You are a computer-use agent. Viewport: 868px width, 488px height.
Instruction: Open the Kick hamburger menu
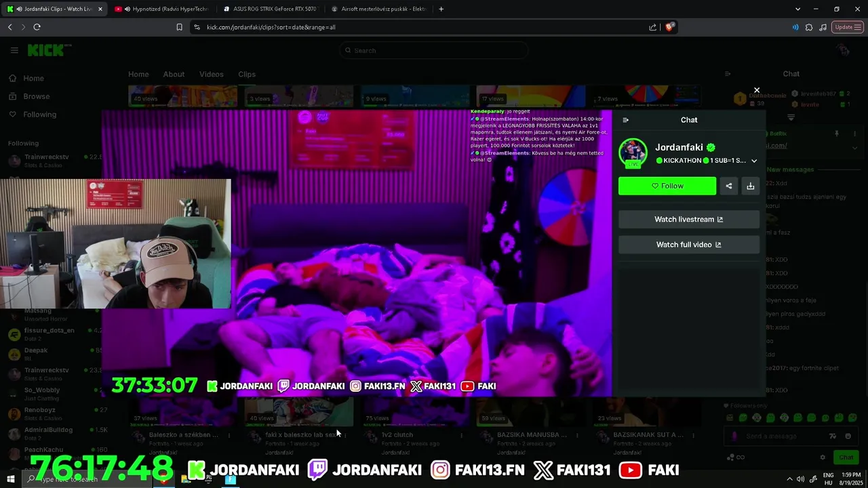point(14,50)
